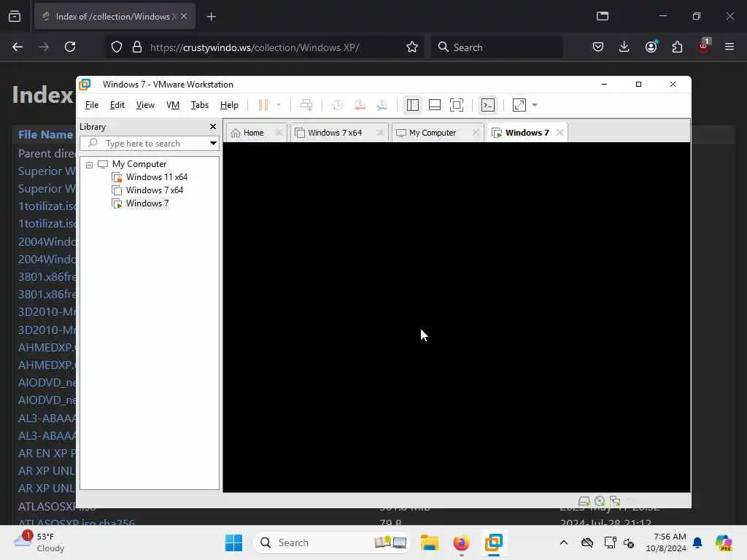This screenshot has height=560, width=747.
Task: Open the VM menu
Action: (172, 105)
